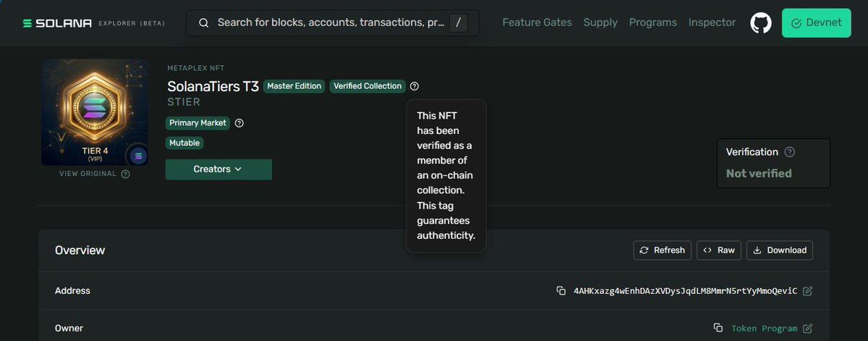
Task: Click edit icon beside the address
Action: [x=807, y=291]
